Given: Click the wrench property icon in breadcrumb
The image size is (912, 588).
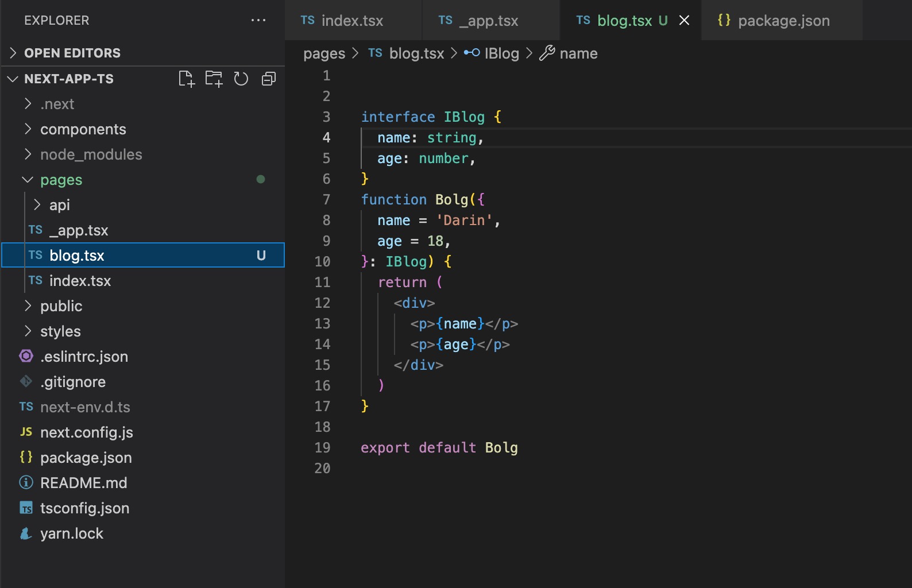Looking at the screenshot, I should (547, 53).
